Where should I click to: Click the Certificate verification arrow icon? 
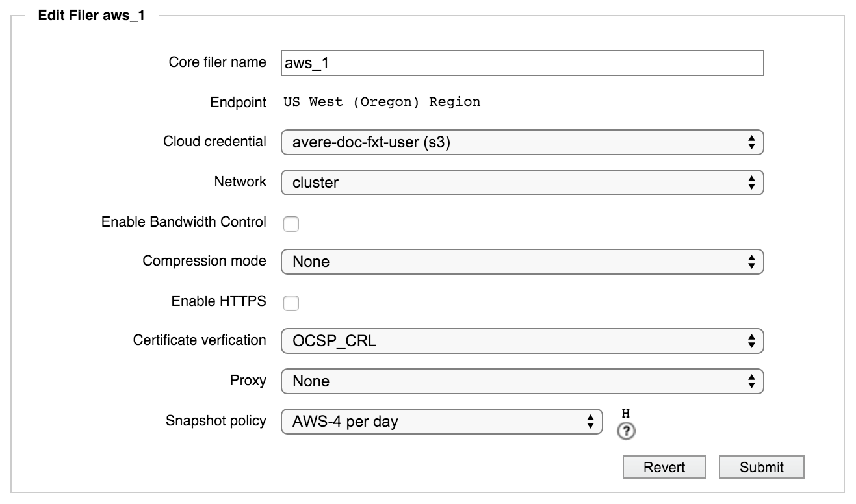[x=751, y=341]
